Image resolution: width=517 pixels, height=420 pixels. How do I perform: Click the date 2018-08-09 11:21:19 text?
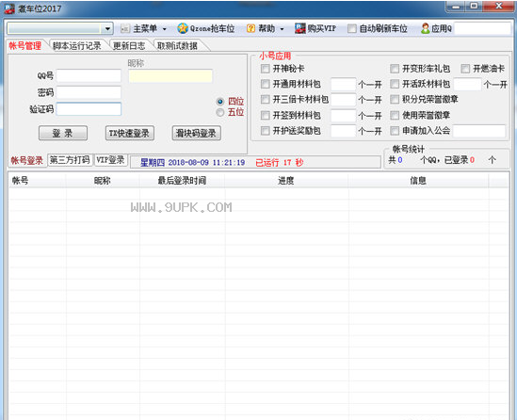click(x=207, y=163)
